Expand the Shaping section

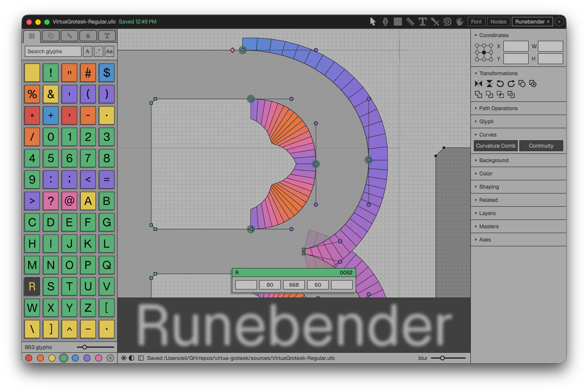coord(487,187)
